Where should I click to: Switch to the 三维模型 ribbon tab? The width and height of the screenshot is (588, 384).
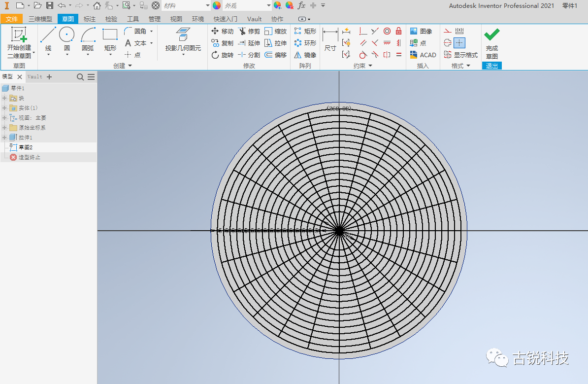click(40, 19)
